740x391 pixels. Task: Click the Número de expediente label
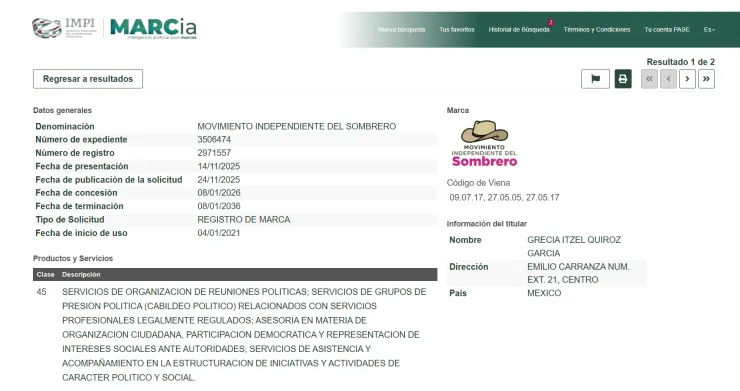point(81,139)
